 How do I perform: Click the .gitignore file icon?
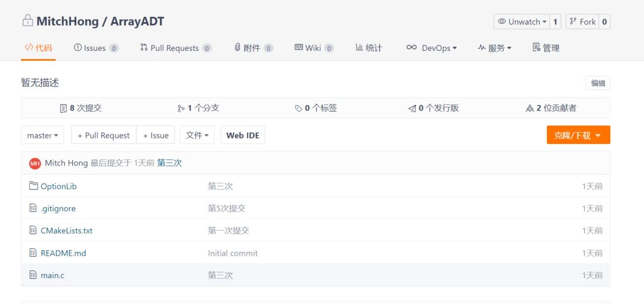pyautogui.click(x=33, y=208)
